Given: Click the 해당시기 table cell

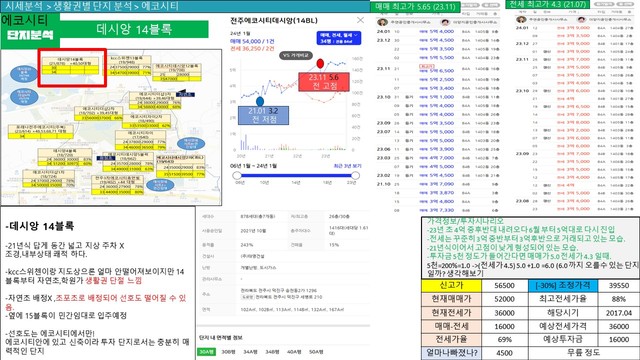Looking at the screenshot, I should tap(563, 313).
